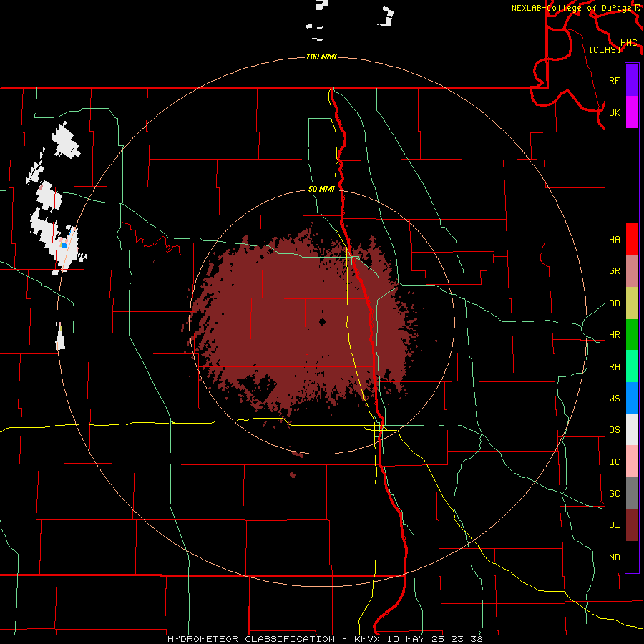Viewport: 644px width, 644px height.
Task: Select the IC light-pink legend swatch
Action: (632, 462)
